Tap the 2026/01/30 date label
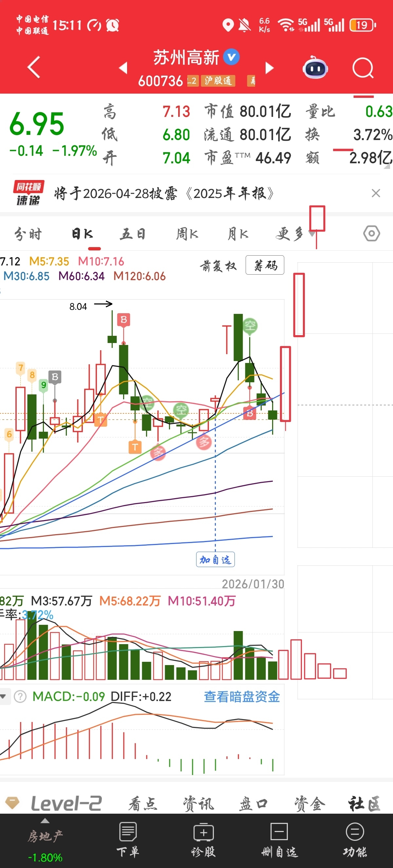393x868 pixels. click(x=253, y=584)
